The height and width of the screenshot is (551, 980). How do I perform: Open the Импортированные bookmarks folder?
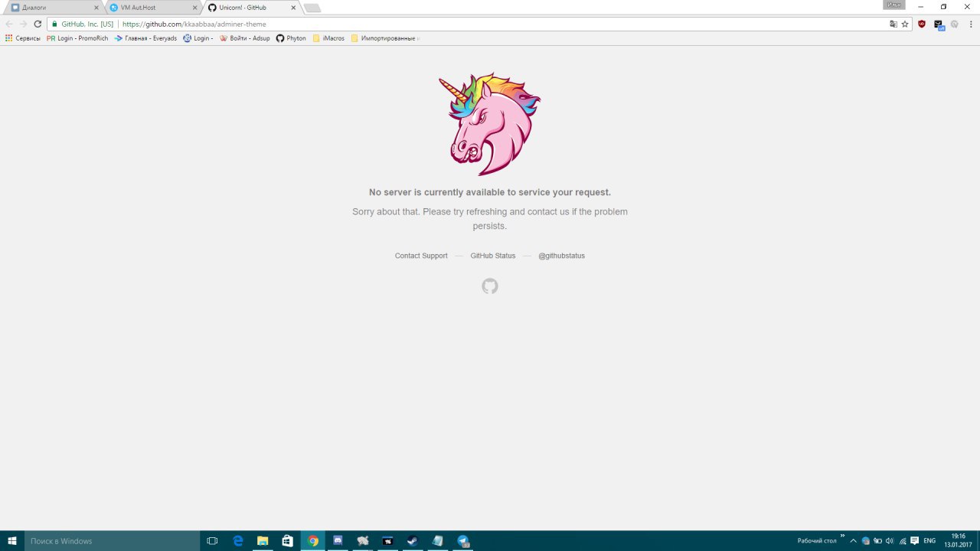pyautogui.click(x=385, y=38)
